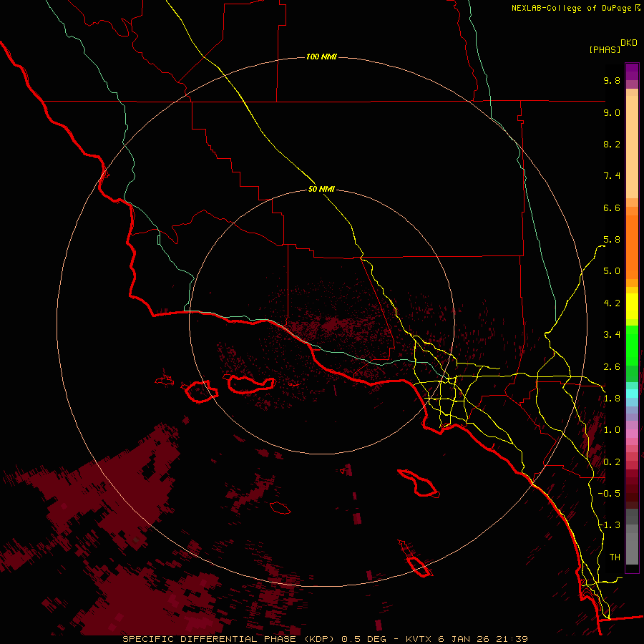The width and height of the screenshot is (644, 644).
Task: Pick the pink swatch near 1.0
Action: pos(632,434)
